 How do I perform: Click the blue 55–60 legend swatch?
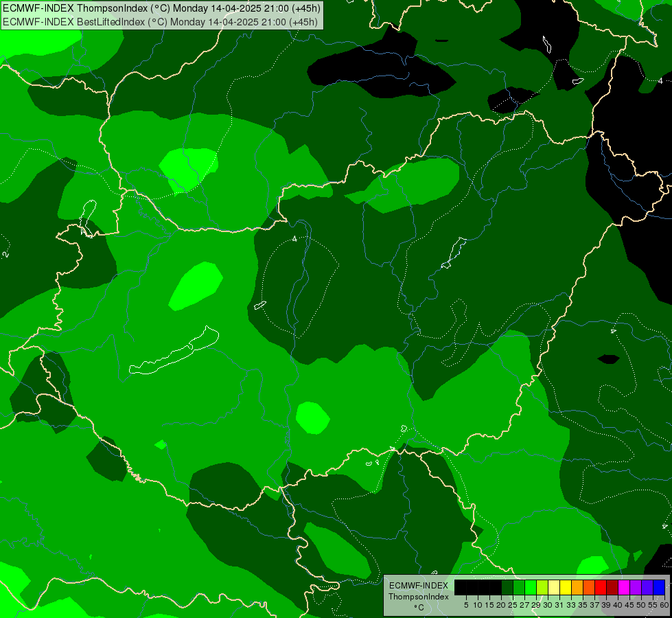click(659, 587)
